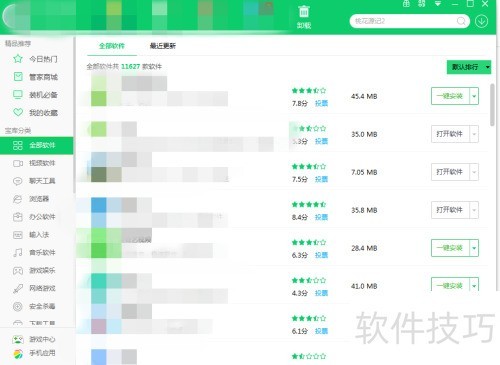Select the highlighted 全部软件 sidebar category

[37, 145]
